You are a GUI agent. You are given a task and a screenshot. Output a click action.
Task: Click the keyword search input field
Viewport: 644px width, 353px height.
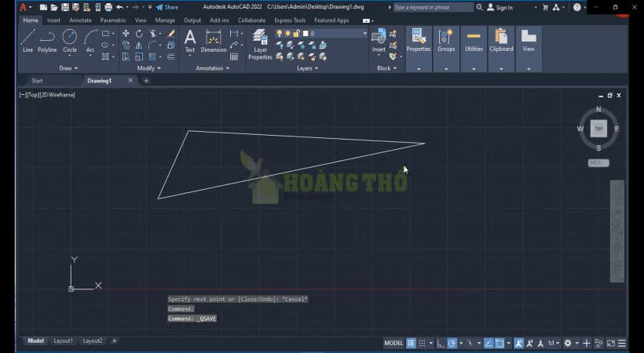tap(434, 7)
